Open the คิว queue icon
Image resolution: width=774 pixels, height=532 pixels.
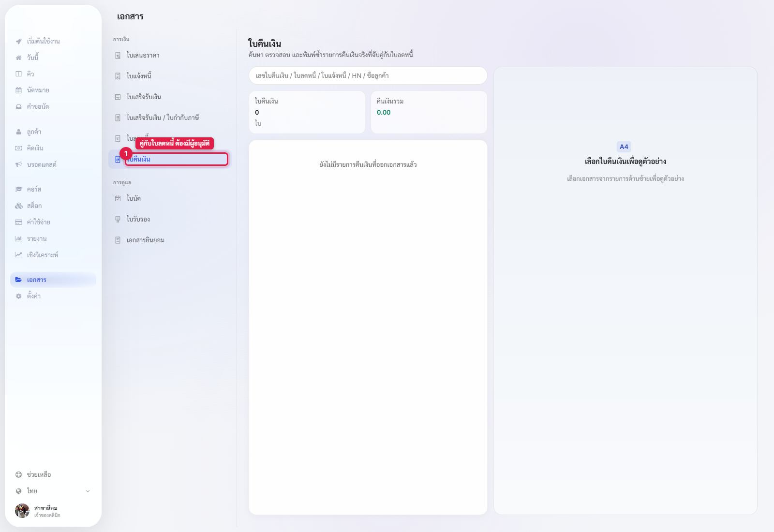18,74
